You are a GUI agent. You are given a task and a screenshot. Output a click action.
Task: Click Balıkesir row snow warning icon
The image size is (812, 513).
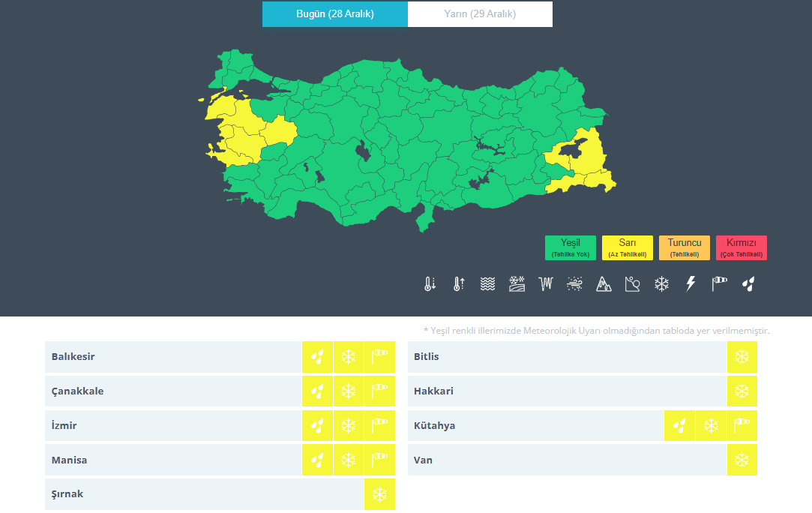coord(349,357)
